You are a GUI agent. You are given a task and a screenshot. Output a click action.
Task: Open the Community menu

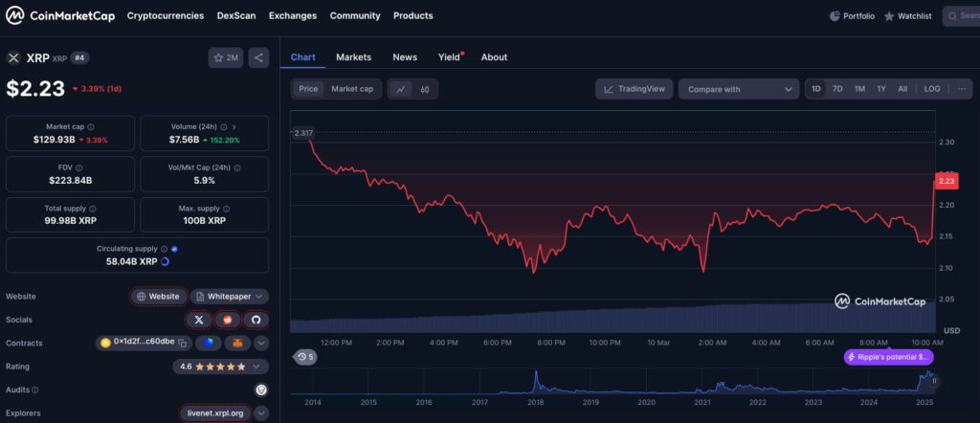[355, 15]
